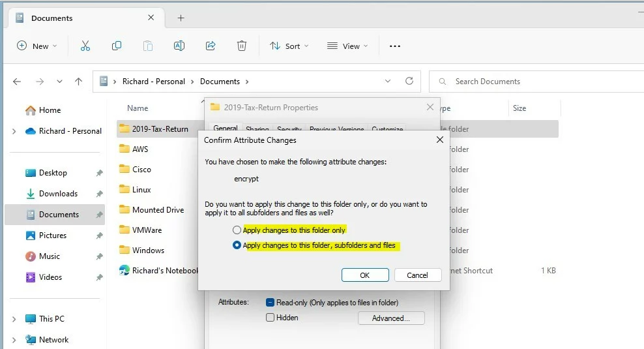Click the Copy icon in toolbar
Screen dimensions: 644x349
click(117, 46)
